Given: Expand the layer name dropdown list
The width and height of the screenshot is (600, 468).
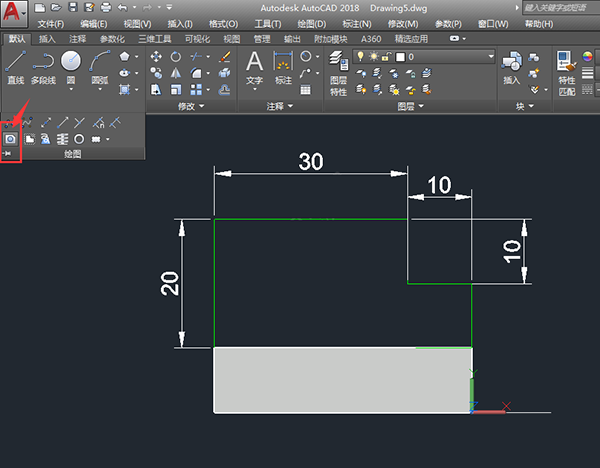Looking at the screenshot, I should coord(491,57).
